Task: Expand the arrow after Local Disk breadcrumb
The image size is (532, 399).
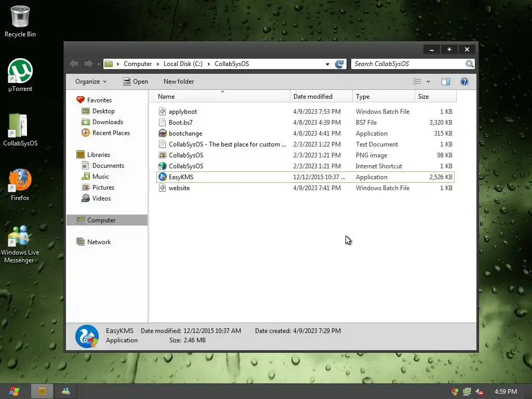Action: 209,64
